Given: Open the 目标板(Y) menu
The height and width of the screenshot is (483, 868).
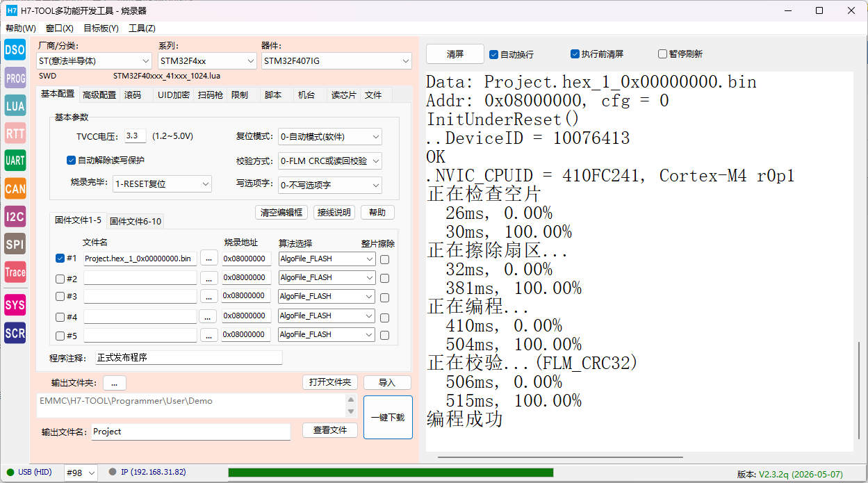Looking at the screenshot, I should click(x=101, y=28).
